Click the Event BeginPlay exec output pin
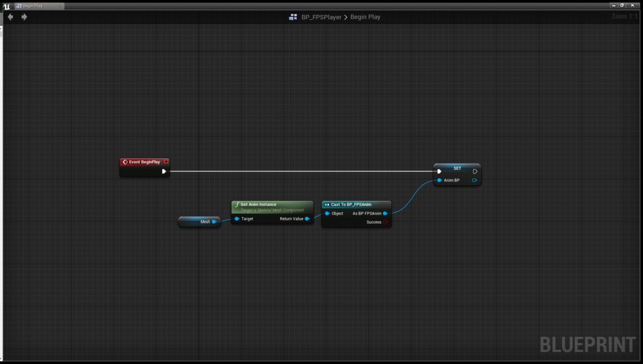This screenshot has height=364, width=643. (x=164, y=171)
